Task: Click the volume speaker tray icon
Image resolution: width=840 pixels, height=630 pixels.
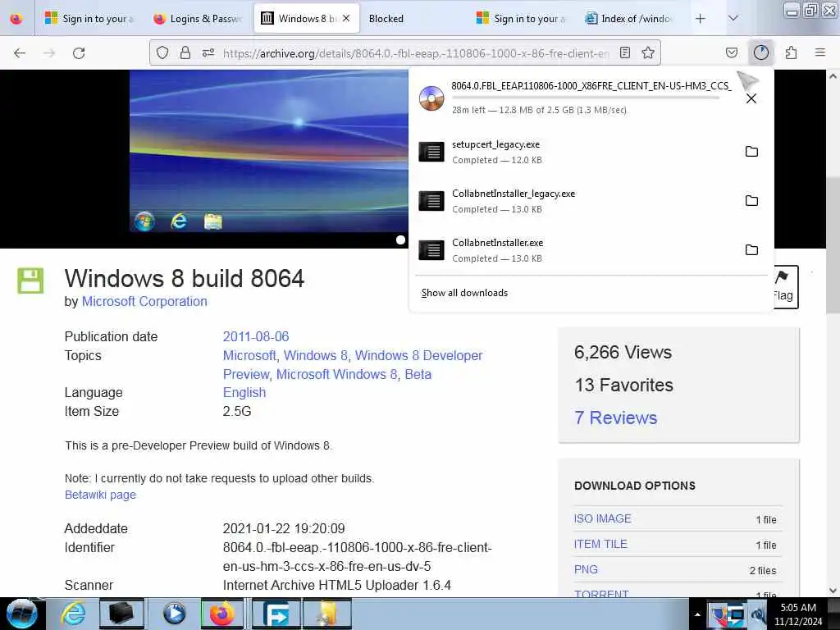Action: [x=758, y=615]
